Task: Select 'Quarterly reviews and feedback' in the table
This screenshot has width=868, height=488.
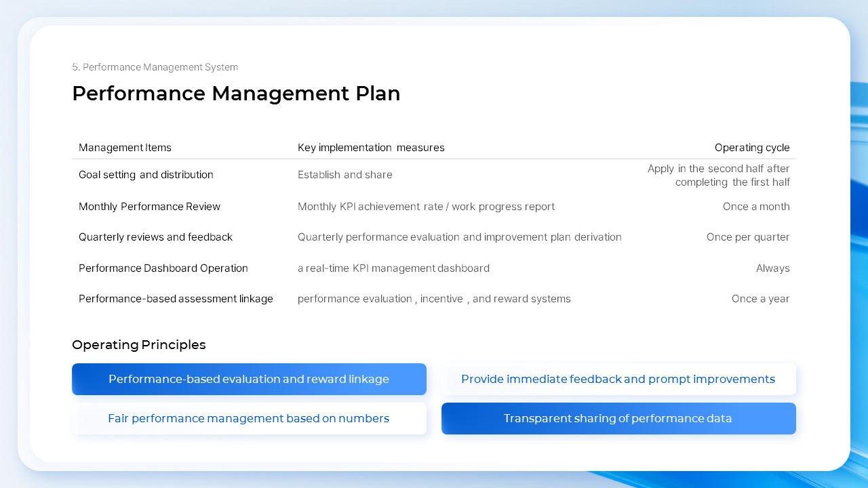Action: 155,237
